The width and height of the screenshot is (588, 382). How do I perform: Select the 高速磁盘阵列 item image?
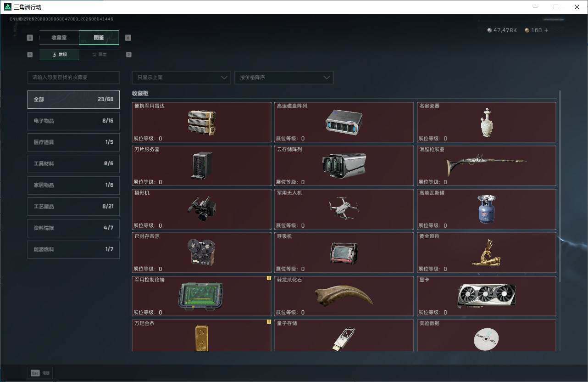344,122
